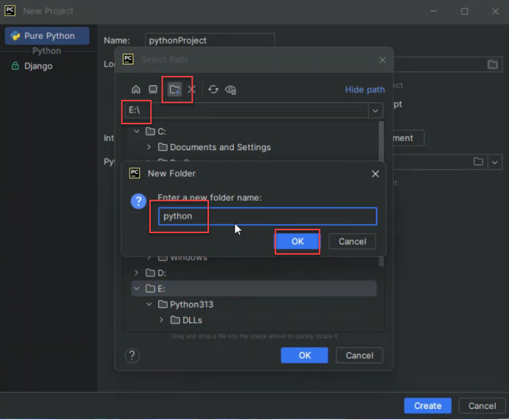The image size is (509, 420).
Task: Click the Location field browse folder icon
Action: [x=493, y=65]
